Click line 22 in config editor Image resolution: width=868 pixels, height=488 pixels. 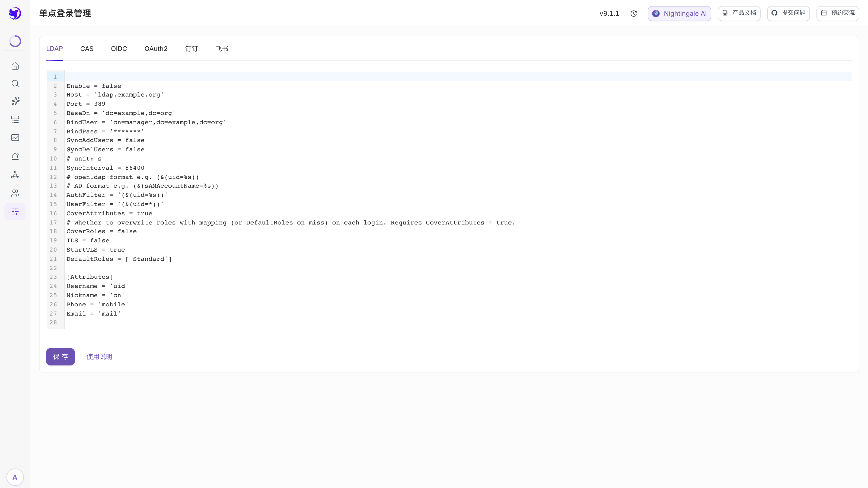[458, 268]
